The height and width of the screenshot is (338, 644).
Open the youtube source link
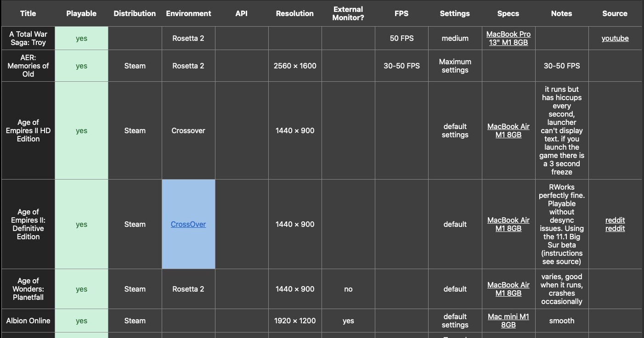(615, 39)
